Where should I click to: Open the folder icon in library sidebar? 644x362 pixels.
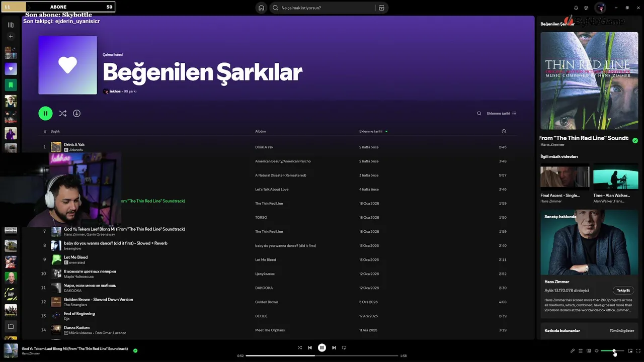11,326
